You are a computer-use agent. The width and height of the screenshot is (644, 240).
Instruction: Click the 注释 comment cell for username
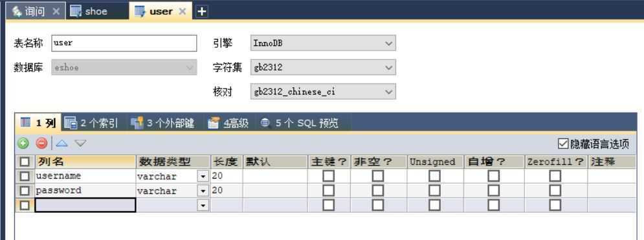point(612,177)
